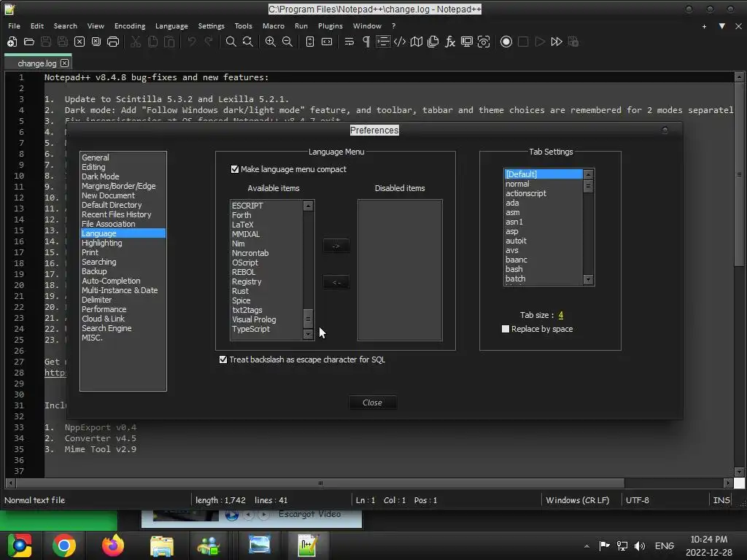Click the Close button in Preferences
The height and width of the screenshot is (560, 747).
[x=372, y=402]
